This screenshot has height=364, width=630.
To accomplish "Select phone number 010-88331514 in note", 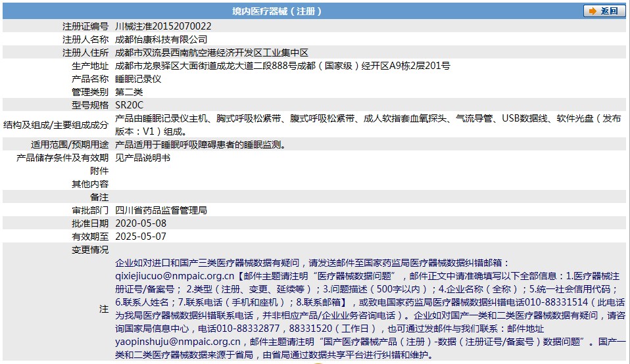I will [556, 303].
